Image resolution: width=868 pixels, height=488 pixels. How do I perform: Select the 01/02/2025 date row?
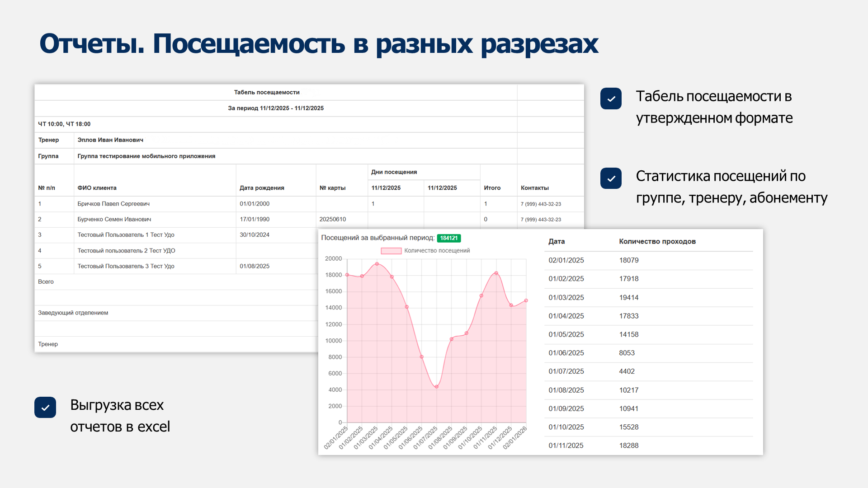click(649, 279)
